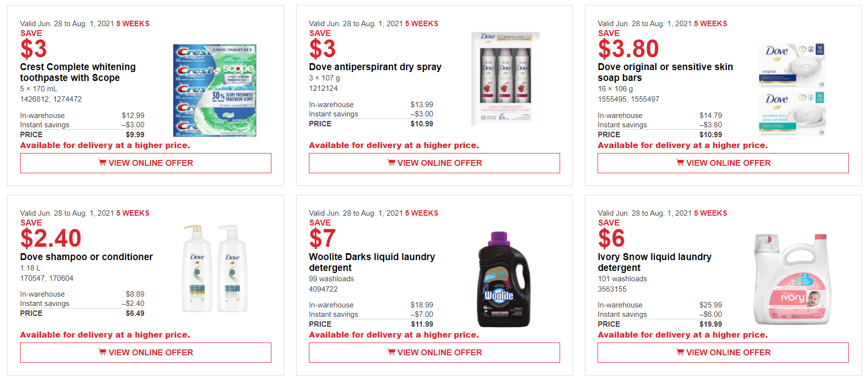View online offer for Dove shampoo or conditioner
The image size is (868, 381).
click(151, 352)
